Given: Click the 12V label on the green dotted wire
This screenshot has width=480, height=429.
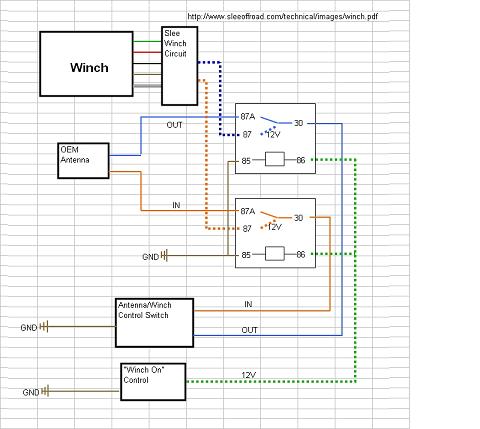Looking at the screenshot, I should pyautogui.click(x=249, y=375).
